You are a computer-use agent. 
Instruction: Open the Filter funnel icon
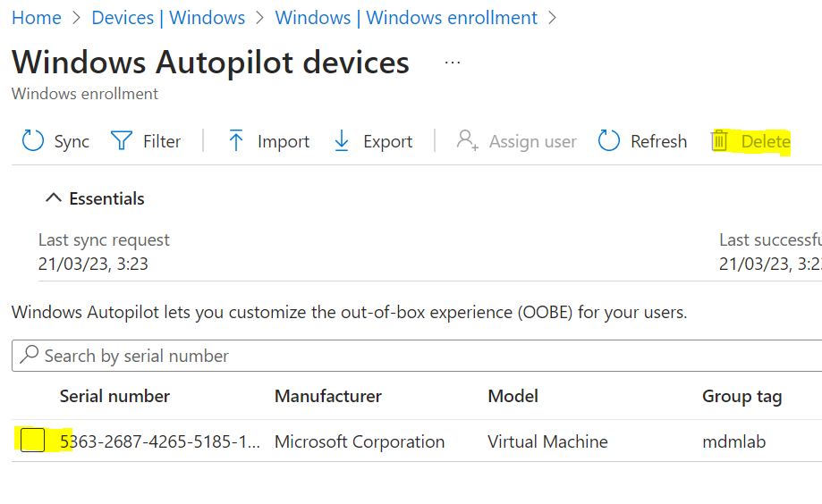[122, 141]
